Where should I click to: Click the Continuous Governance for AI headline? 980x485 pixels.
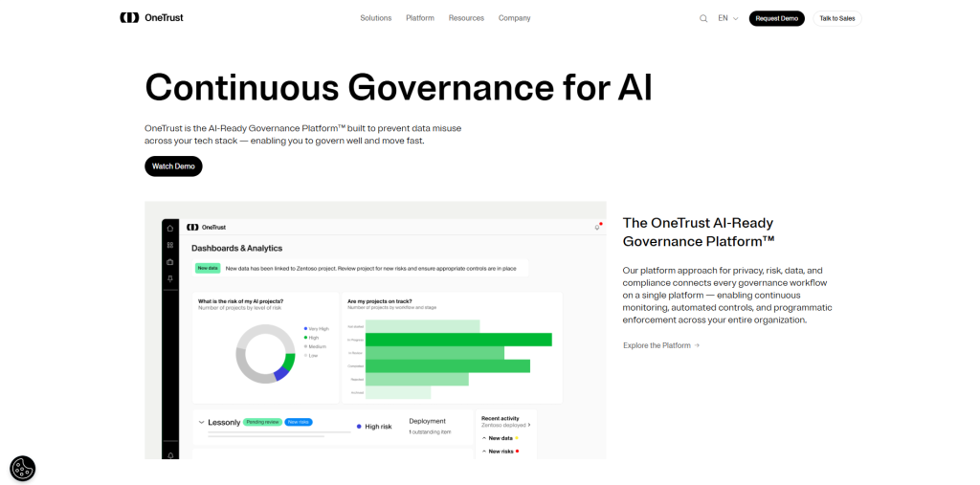pyautogui.click(x=399, y=87)
